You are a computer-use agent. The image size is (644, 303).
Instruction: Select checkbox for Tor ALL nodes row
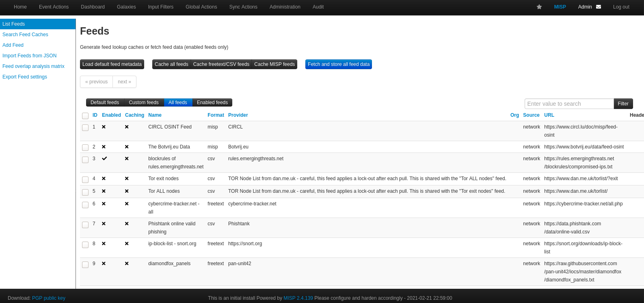[x=85, y=192]
